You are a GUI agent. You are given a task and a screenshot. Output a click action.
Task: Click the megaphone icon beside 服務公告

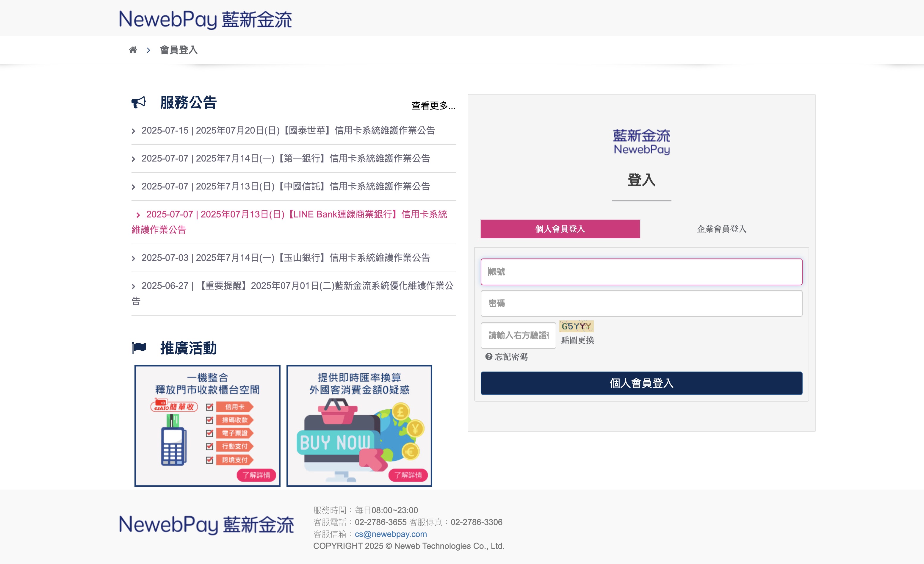click(139, 102)
